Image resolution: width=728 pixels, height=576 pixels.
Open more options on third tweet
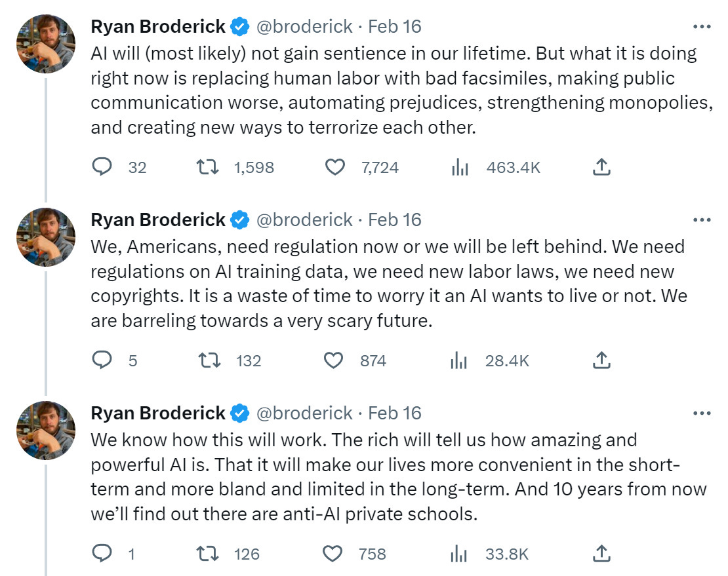coord(701,413)
